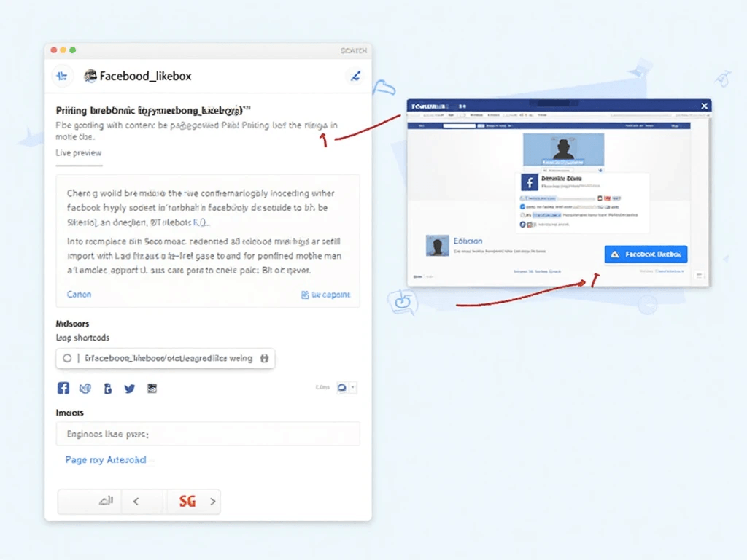Click the Twitter bird icon
Screen dimensions: 747x560
(x=129, y=389)
